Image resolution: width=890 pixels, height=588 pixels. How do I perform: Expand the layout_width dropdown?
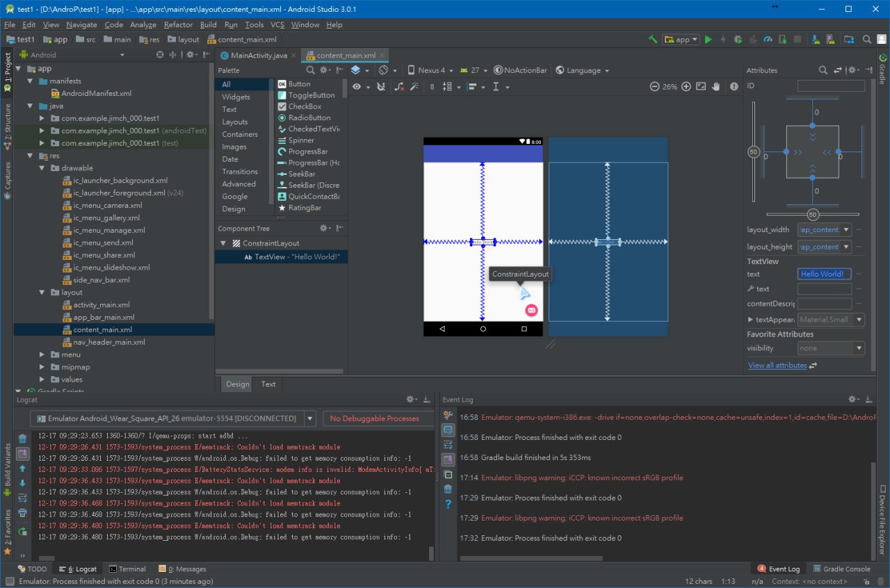click(x=846, y=229)
